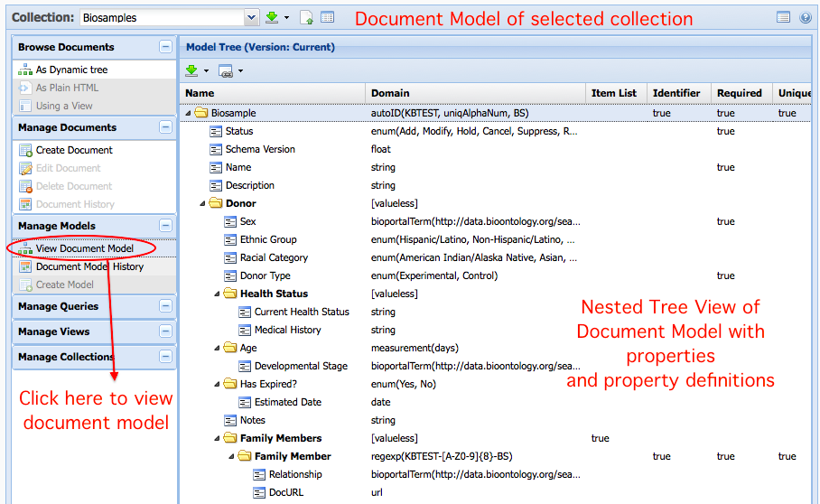
Task: Click the new document page icon in header
Action: click(x=307, y=18)
